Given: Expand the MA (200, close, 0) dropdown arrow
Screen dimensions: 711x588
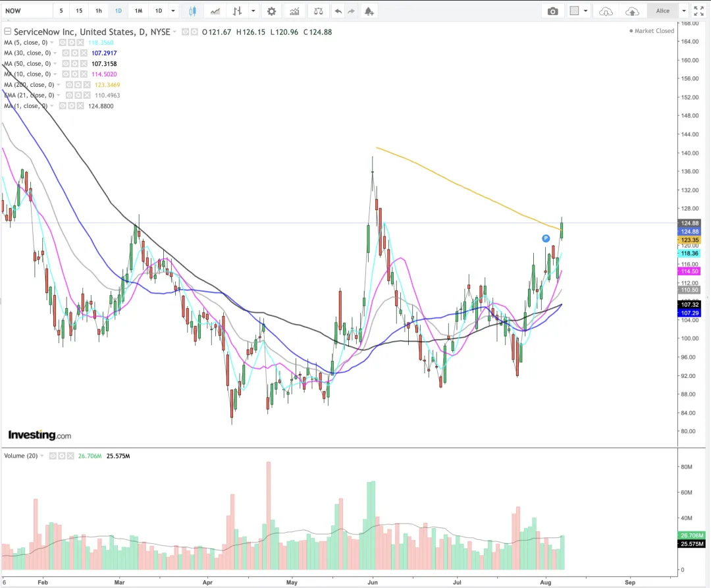Looking at the screenshot, I should click(59, 85).
